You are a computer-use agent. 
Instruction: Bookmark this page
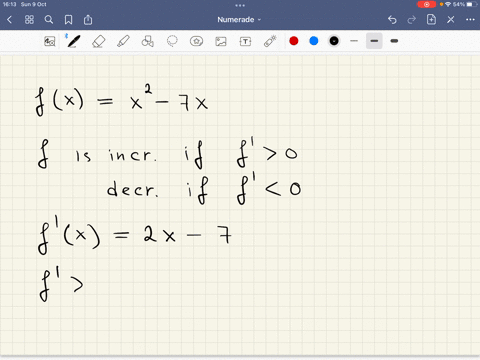click(x=68, y=20)
